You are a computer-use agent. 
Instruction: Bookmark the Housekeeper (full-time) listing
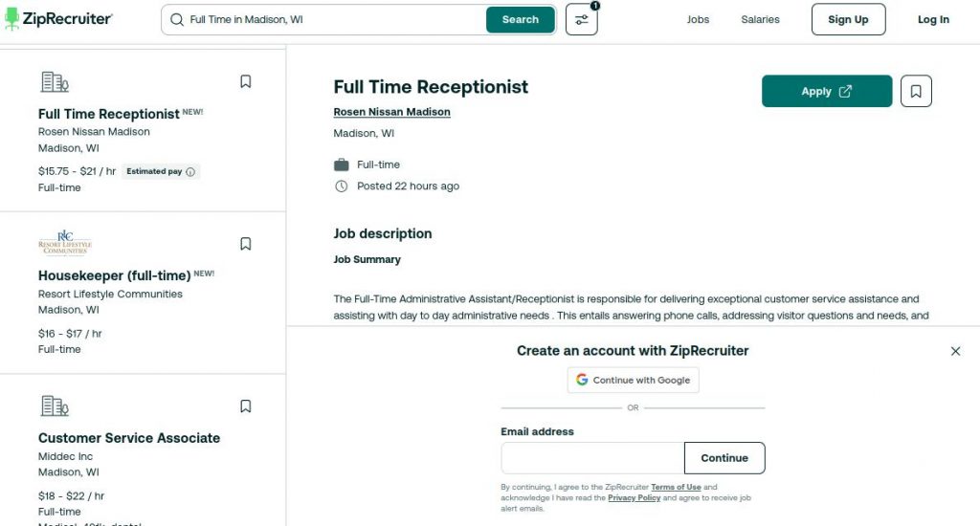click(x=246, y=244)
